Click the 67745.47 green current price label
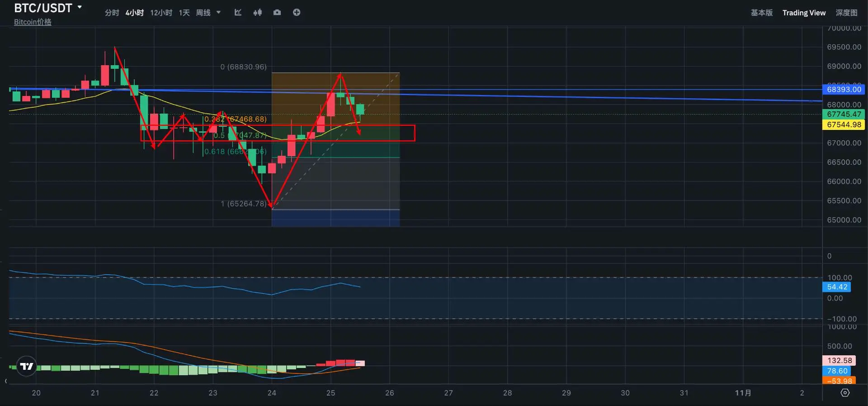 tap(844, 114)
